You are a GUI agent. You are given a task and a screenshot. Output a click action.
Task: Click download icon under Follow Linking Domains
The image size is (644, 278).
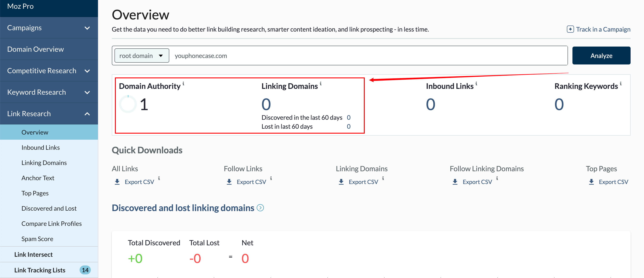coord(455,182)
